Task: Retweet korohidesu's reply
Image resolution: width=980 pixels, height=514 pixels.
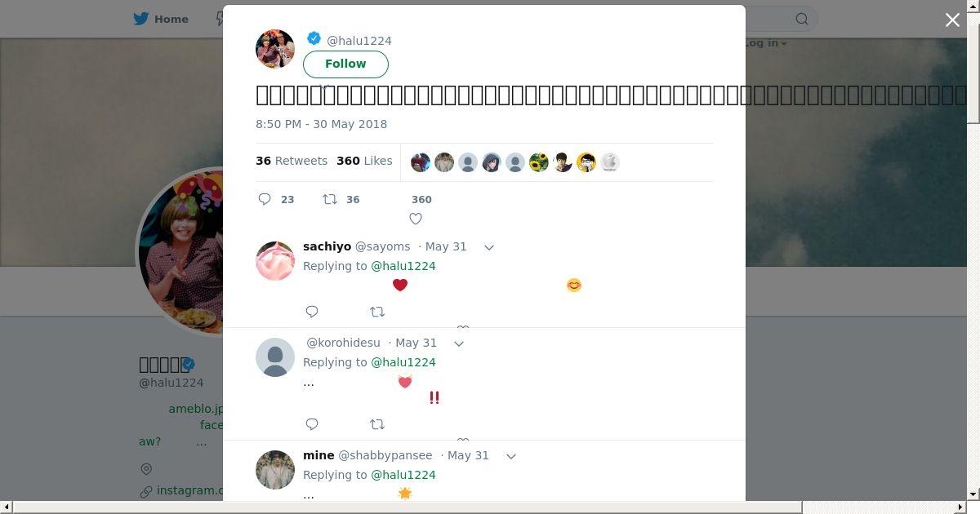Action: [377, 424]
